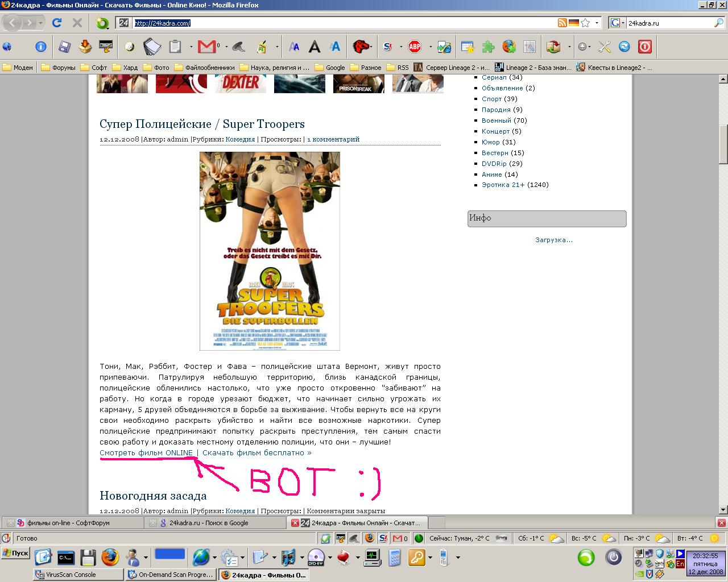The height and width of the screenshot is (582, 728).
Task: Close the active 24кадра tab
Action: [x=295, y=523]
